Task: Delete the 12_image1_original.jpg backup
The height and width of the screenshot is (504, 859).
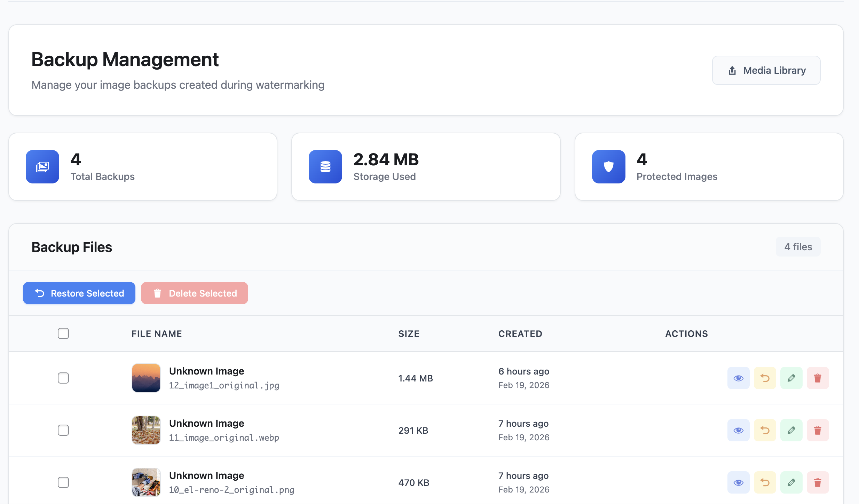Action: [818, 378]
